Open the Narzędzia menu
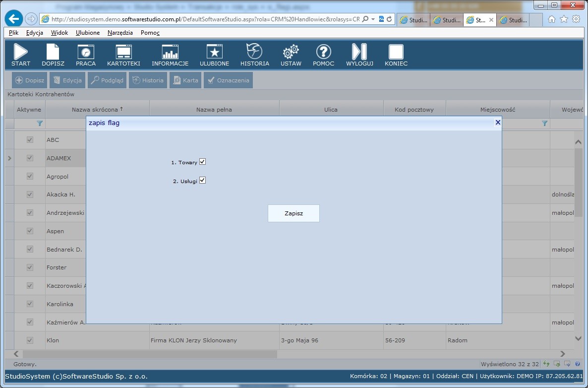Image resolution: width=588 pixels, height=388 pixels. pos(120,33)
